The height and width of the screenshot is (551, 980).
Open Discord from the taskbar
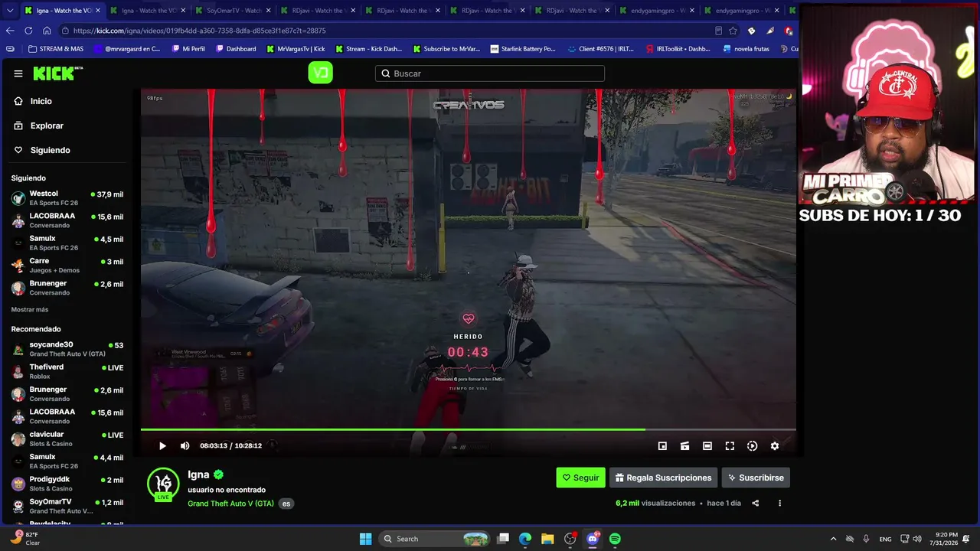(x=593, y=539)
